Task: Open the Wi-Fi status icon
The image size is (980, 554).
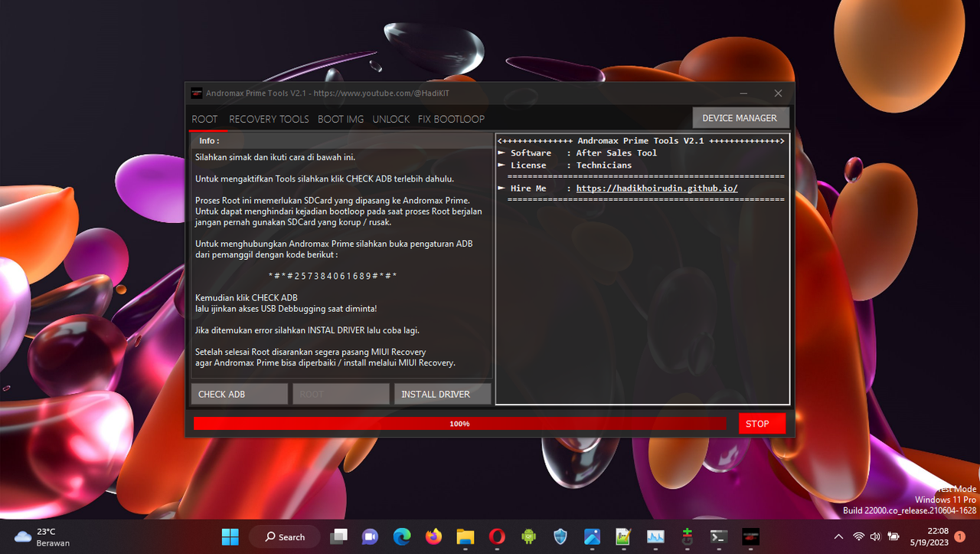Action: [x=858, y=536]
